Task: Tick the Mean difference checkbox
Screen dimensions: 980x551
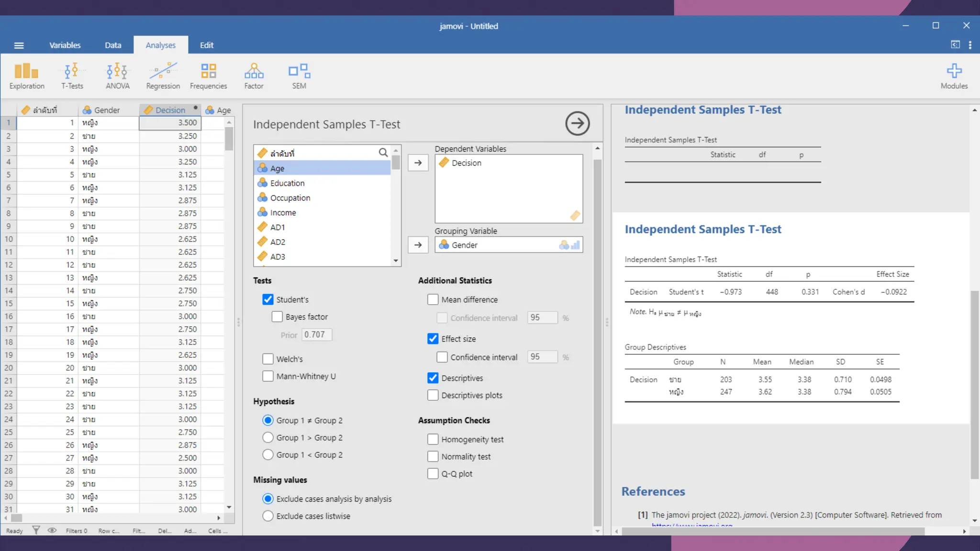Action: [433, 299]
